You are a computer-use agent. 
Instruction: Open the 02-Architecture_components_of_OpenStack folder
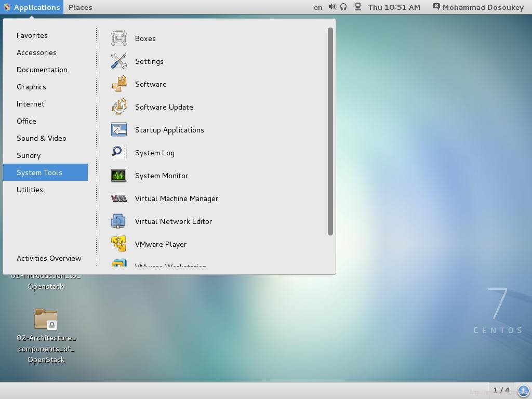(46, 319)
